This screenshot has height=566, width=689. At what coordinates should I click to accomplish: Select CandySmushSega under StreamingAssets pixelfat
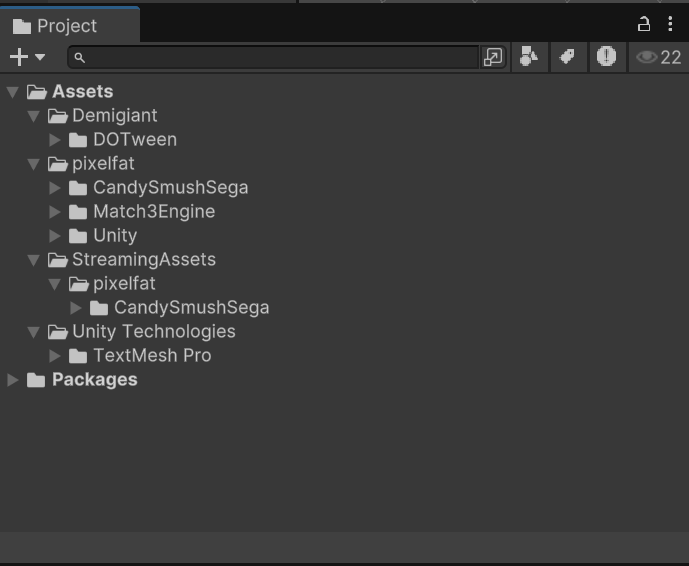coord(191,308)
